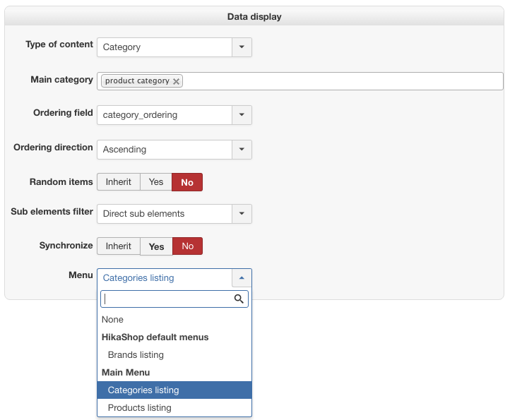Open the Type of content dropdown arrow
The height and width of the screenshot is (420, 510).
242,47
